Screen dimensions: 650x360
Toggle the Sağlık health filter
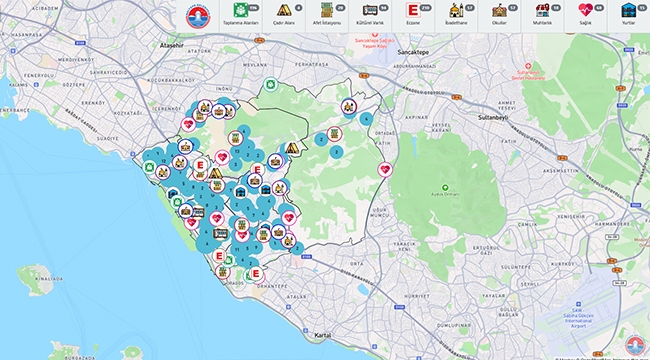tap(586, 16)
